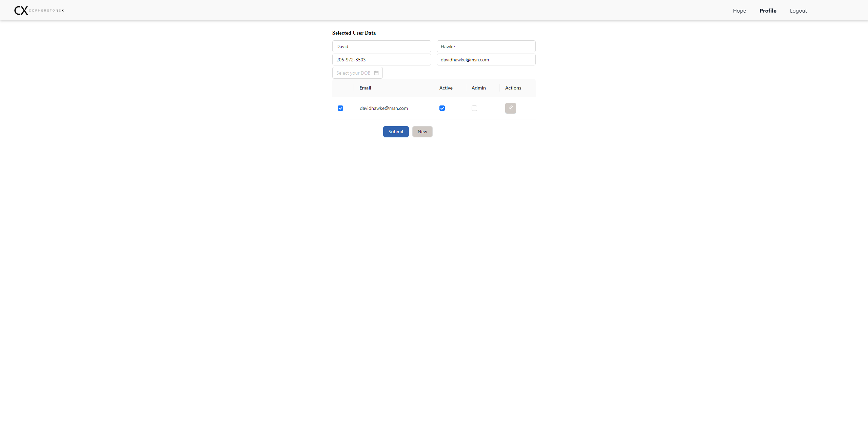Click the Active column header
The height and width of the screenshot is (431, 868).
coord(446,88)
